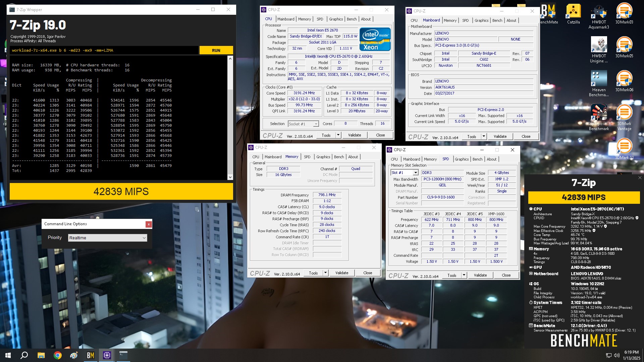The width and height of the screenshot is (644, 362).
Task: Switch to Memory tab in SPD window
Action: coord(430,159)
